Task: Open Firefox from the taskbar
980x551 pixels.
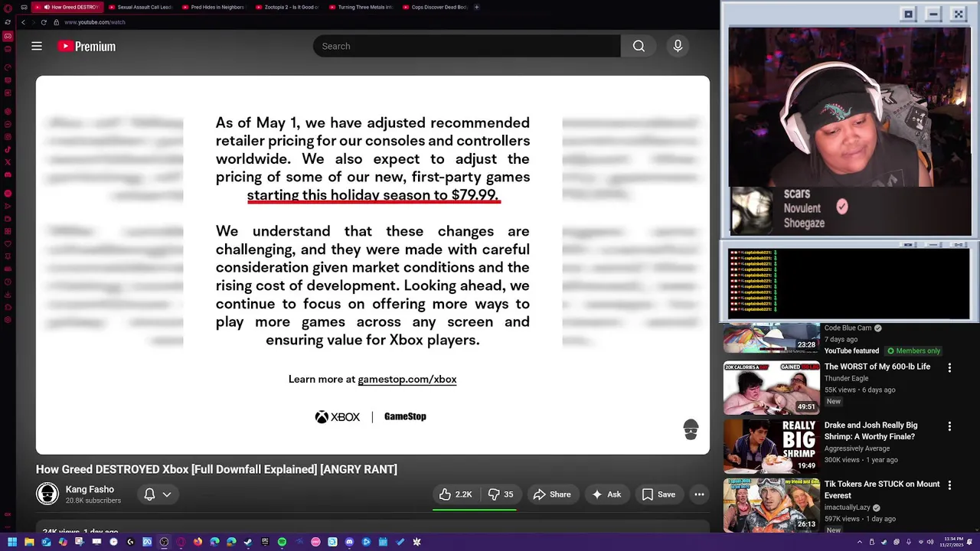Action: tap(198, 542)
